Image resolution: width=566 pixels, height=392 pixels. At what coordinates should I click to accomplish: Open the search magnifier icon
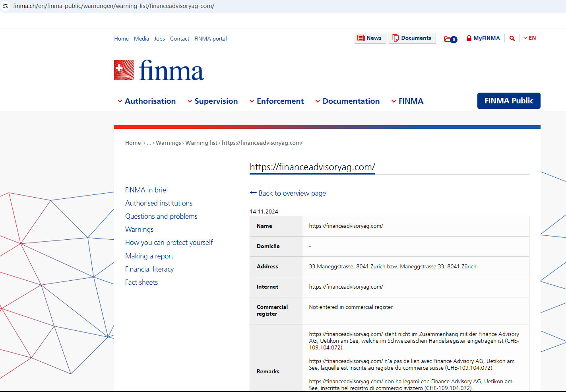click(512, 38)
